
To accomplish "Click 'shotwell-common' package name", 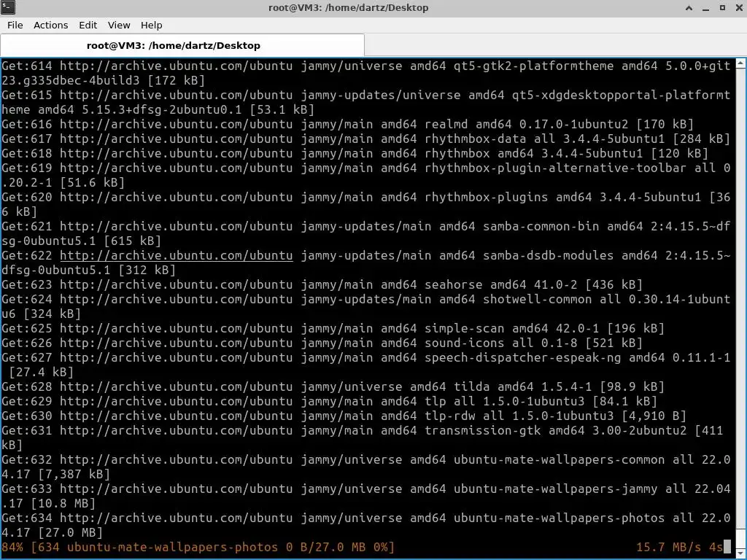I will click(538, 300).
